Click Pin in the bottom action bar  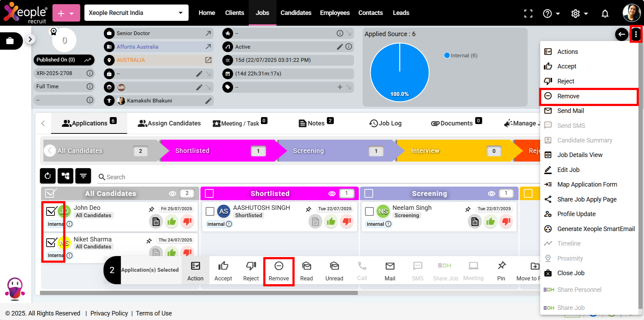click(x=501, y=271)
